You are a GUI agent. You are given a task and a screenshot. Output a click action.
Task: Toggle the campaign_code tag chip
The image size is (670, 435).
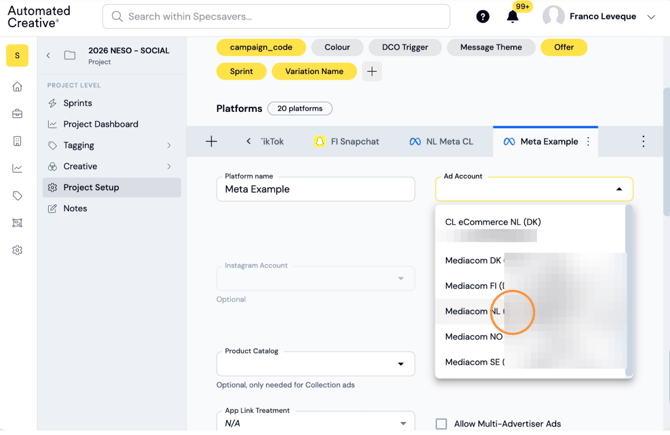[x=261, y=47]
